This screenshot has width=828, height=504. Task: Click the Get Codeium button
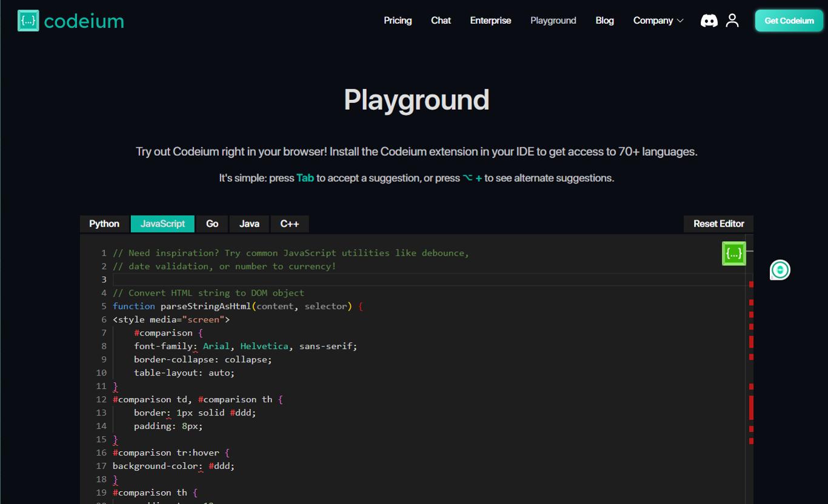point(789,20)
